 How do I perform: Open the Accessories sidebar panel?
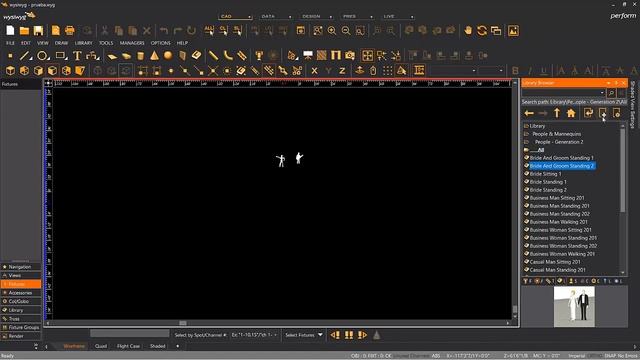click(21, 293)
